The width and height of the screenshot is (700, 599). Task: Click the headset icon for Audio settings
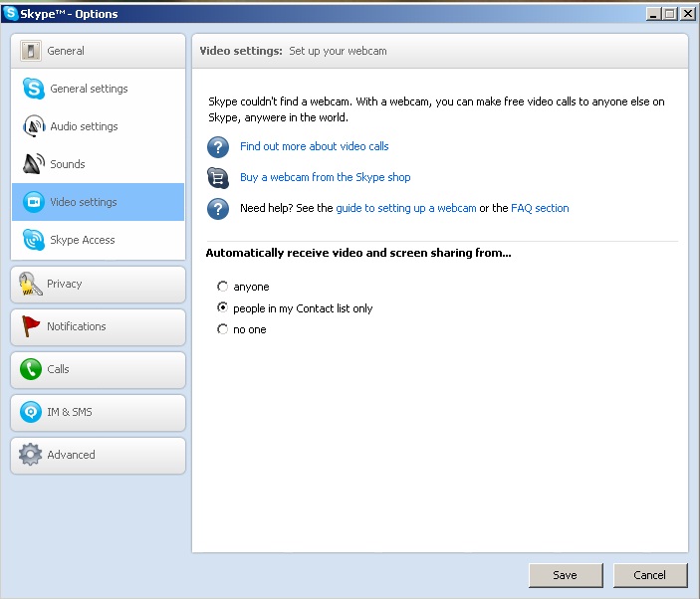[x=34, y=126]
